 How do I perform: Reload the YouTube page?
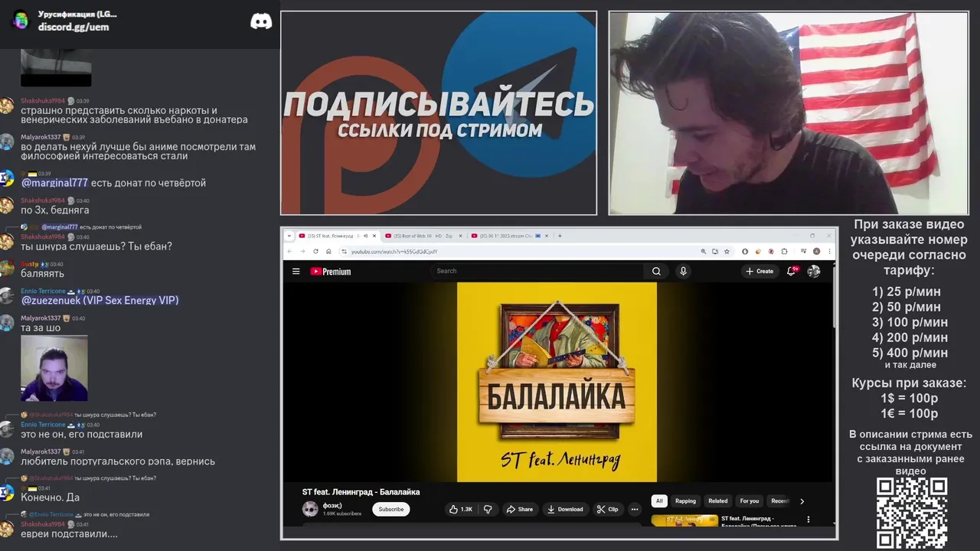coord(315,251)
